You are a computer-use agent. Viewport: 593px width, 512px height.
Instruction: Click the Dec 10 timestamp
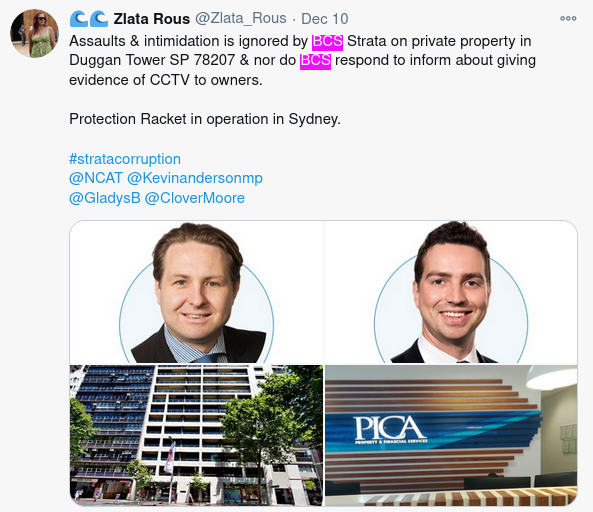click(x=324, y=19)
